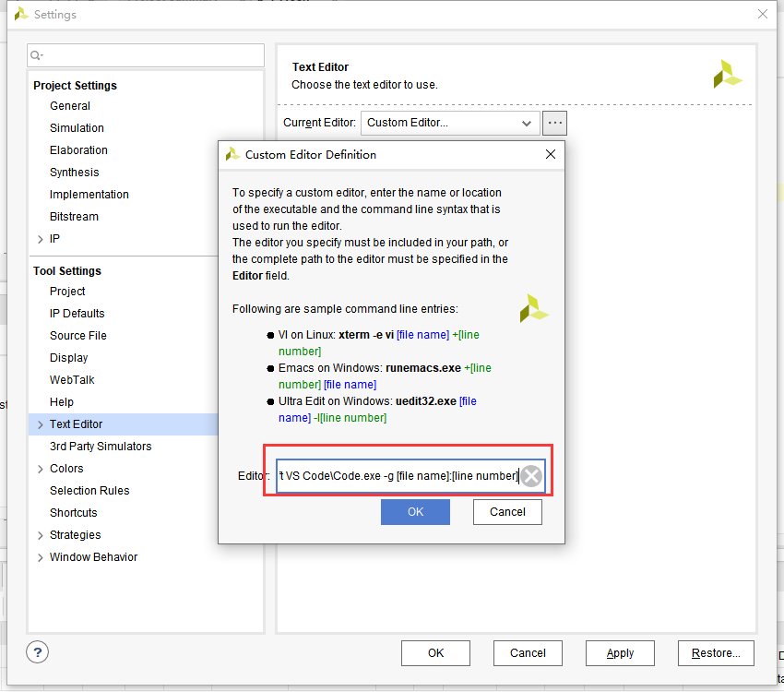This screenshot has height=692, width=784.
Task: Open the Source File tool setting
Action: click(78, 336)
